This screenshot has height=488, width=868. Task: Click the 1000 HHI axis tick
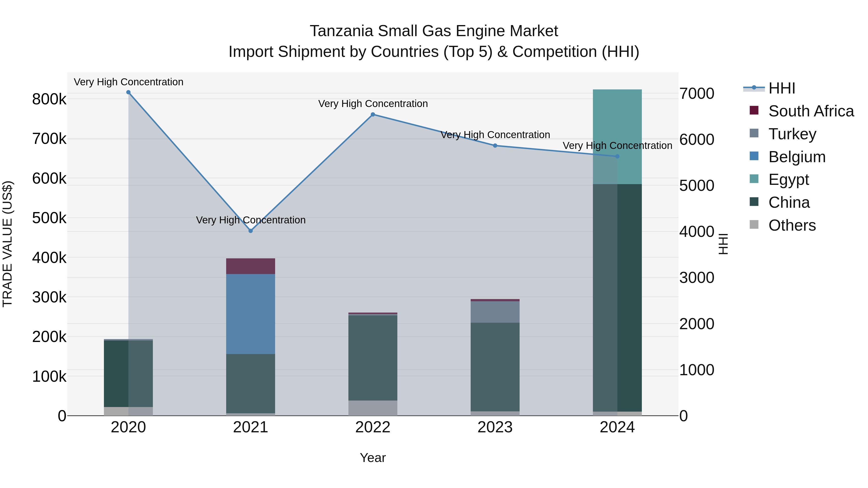point(697,370)
